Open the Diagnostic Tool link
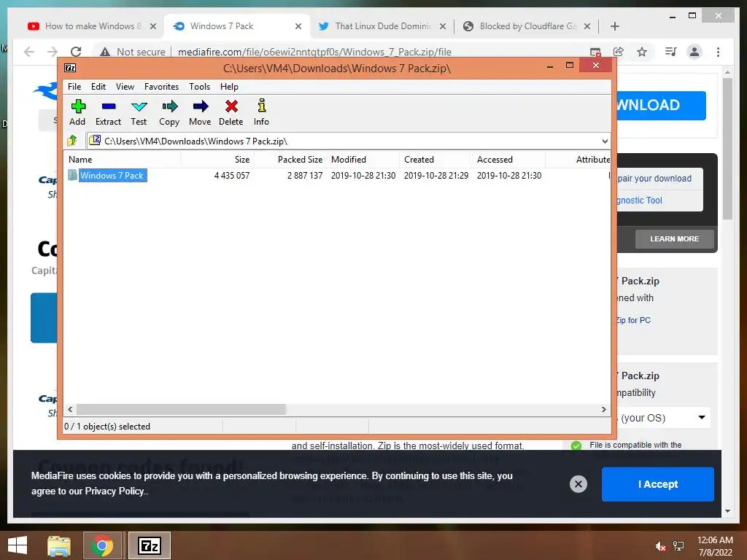Viewport: 747px width, 560px height. 640,200
